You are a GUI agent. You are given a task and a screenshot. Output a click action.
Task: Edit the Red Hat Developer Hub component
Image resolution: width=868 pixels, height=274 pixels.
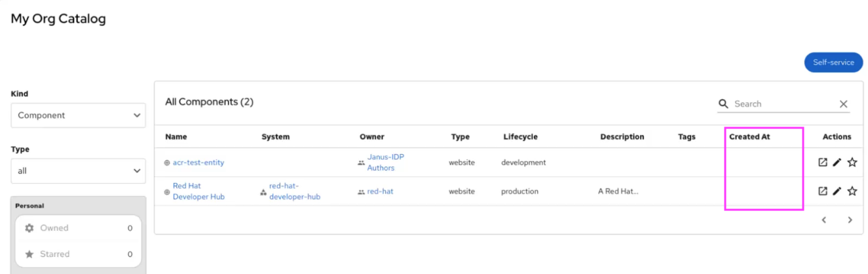pos(837,191)
